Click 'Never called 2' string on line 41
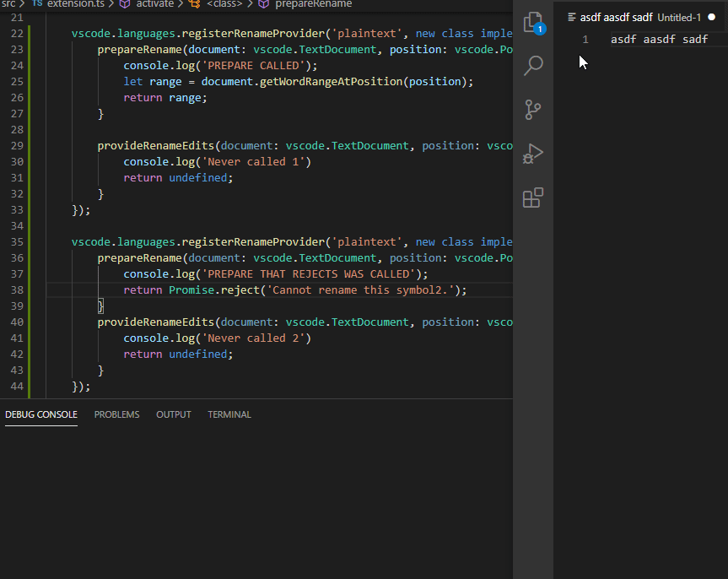Viewport: 728px width, 579px height. tap(253, 338)
